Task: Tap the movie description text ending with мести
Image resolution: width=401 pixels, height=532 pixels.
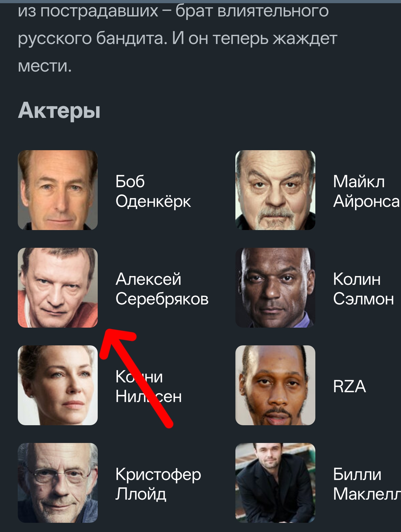Action: click(x=177, y=38)
